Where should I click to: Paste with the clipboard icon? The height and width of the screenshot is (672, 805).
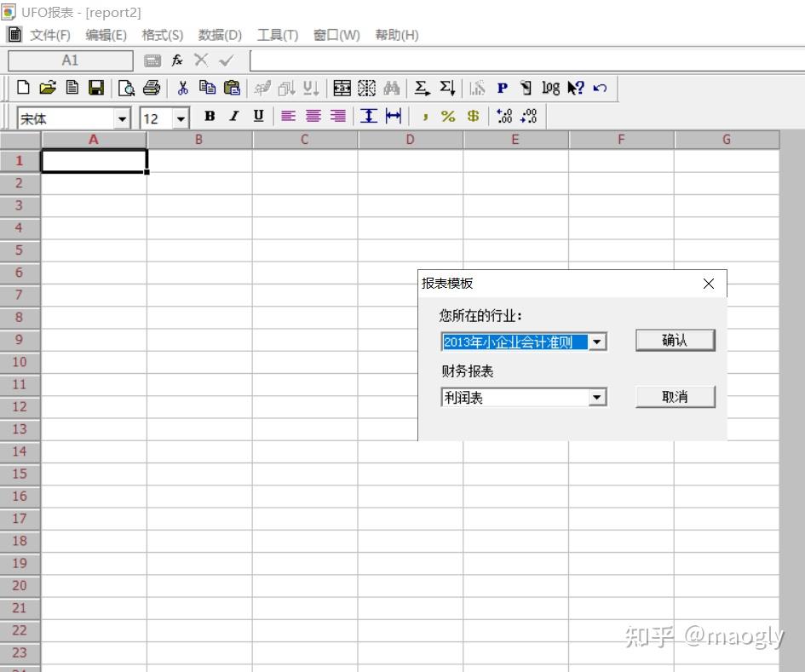(232, 88)
